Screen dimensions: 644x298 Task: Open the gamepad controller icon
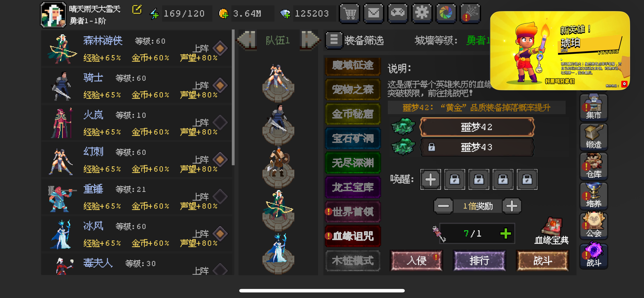[x=398, y=13]
